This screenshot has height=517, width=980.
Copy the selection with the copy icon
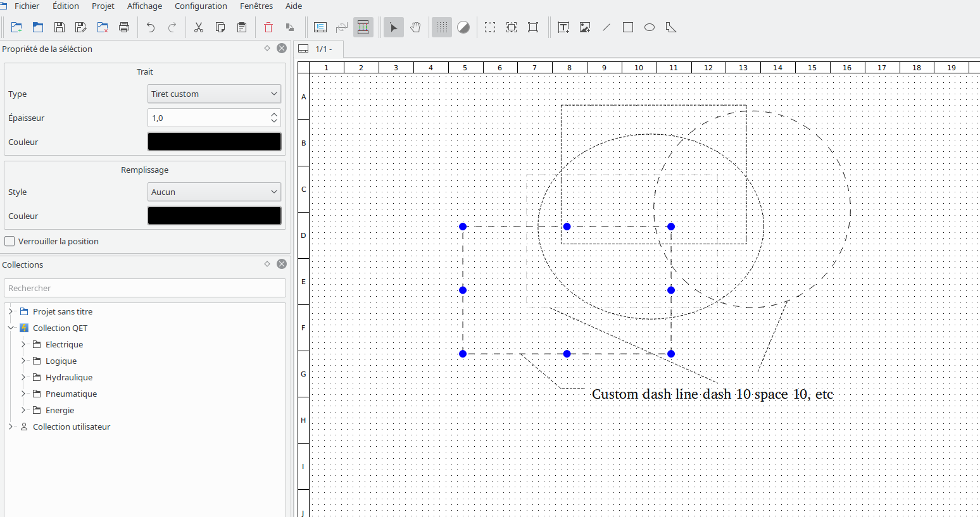point(220,27)
